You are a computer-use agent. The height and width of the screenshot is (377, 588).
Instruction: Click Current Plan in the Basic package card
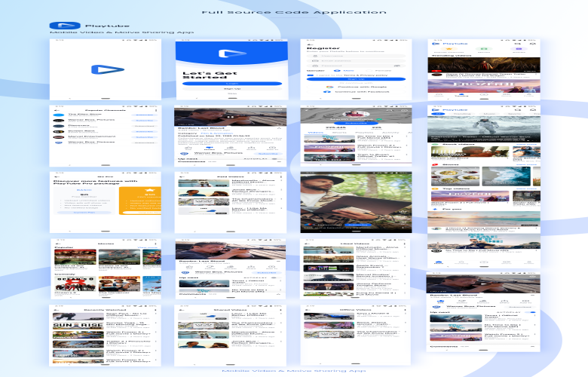(x=84, y=213)
